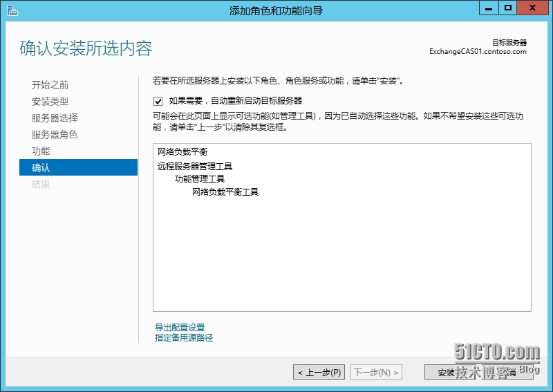This screenshot has width=553, height=392.
Task: Maximize the wizard window
Action: coord(508,8)
